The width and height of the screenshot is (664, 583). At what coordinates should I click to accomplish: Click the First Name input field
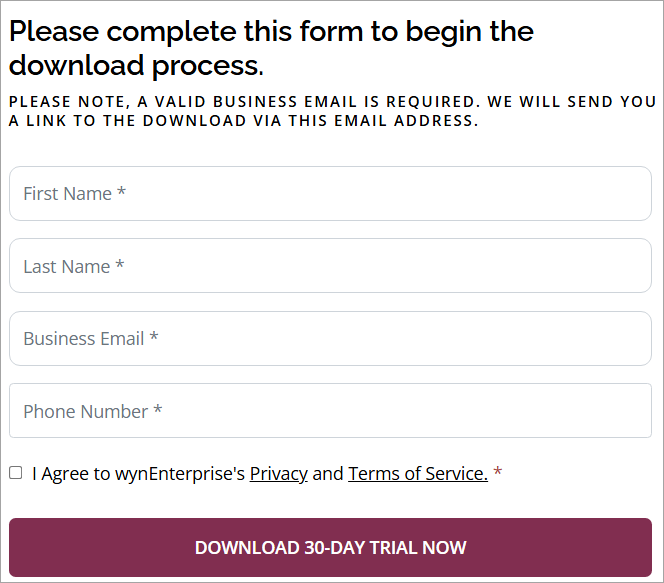click(x=330, y=194)
